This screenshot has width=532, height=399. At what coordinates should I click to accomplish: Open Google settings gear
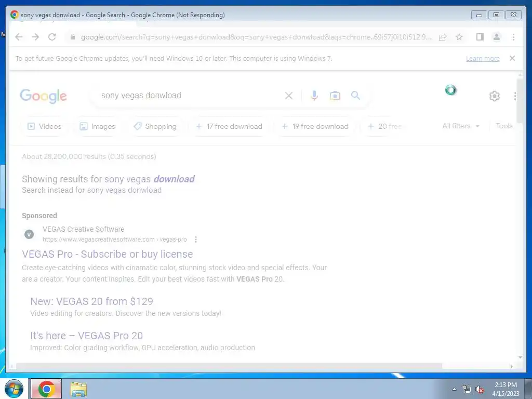pyautogui.click(x=495, y=96)
